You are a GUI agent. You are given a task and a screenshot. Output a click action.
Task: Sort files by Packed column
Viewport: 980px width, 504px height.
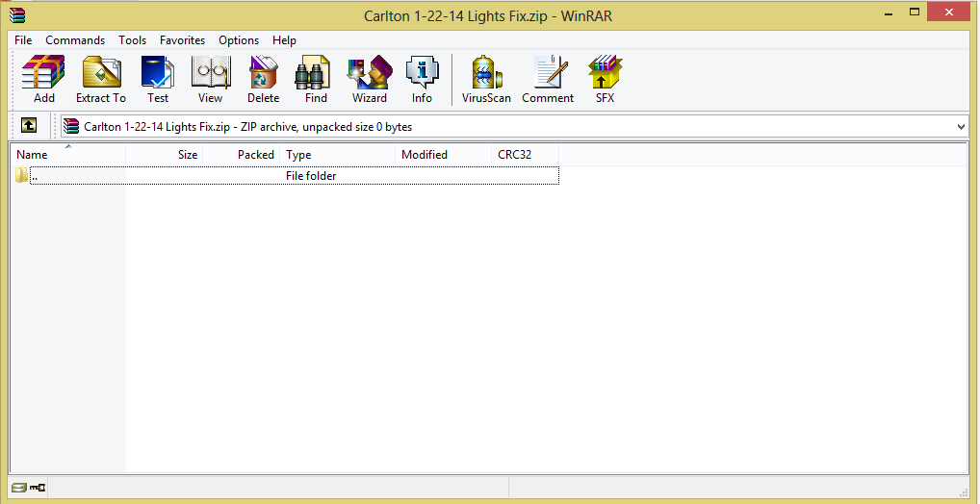tap(242, 155)
